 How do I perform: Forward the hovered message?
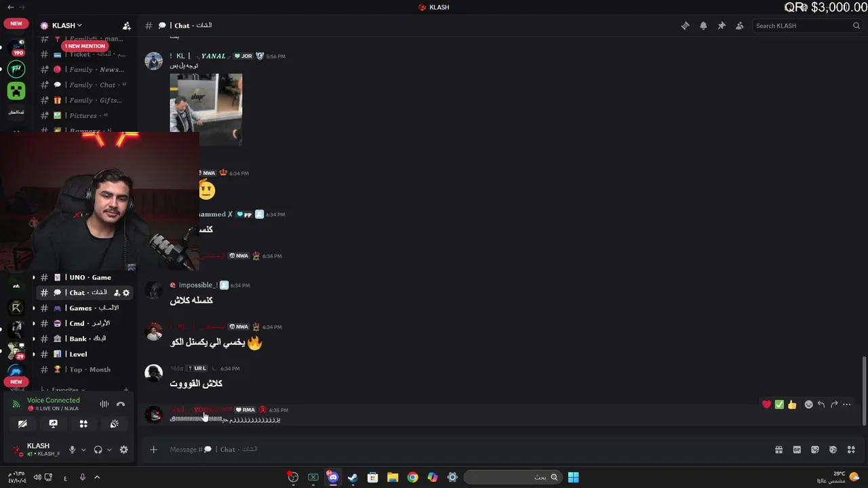pos(834,405)
